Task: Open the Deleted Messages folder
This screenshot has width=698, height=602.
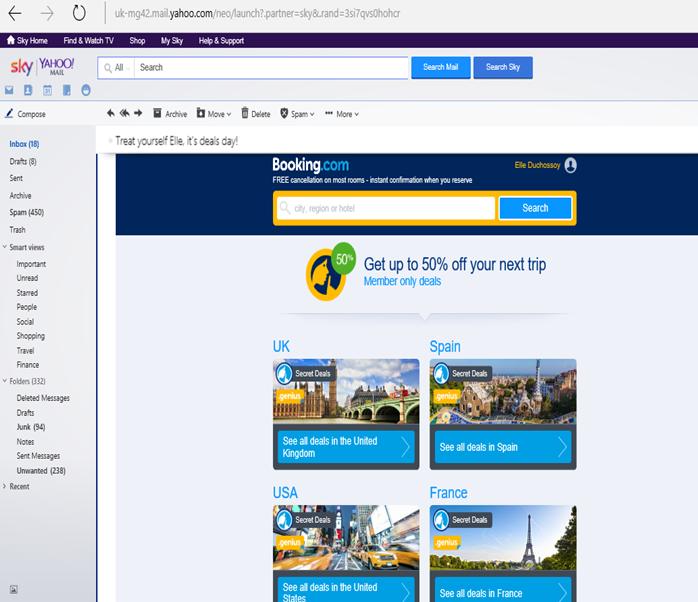Action: [43, 398]
